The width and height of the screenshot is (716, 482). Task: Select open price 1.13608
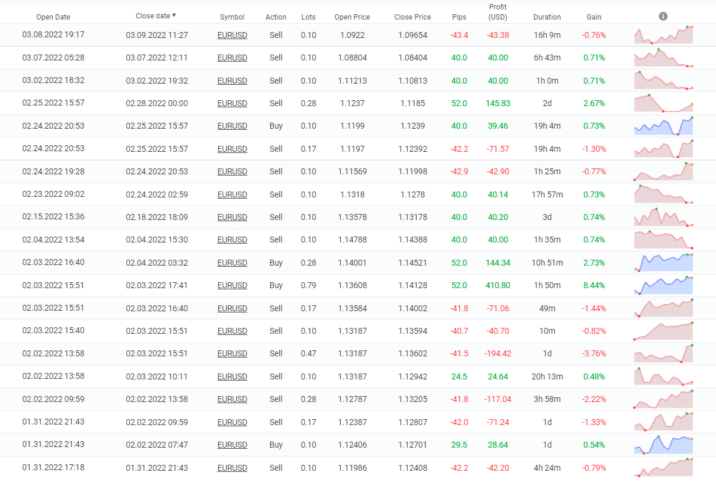tap(352, 286)
